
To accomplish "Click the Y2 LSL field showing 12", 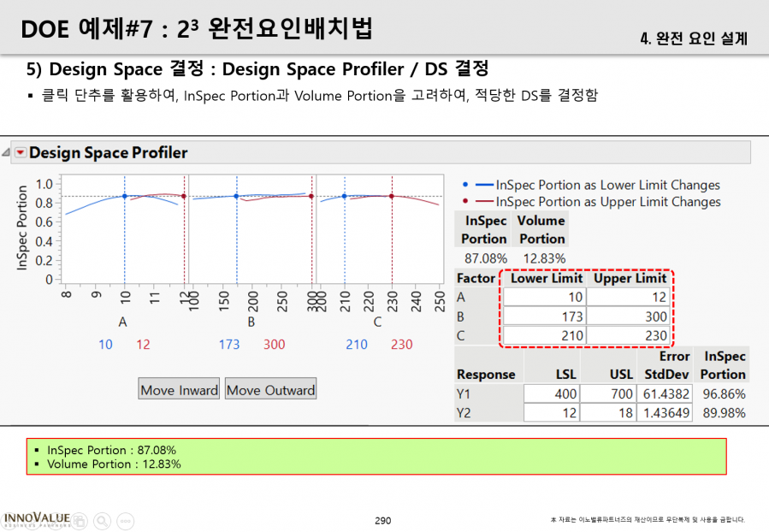I will pyautogui.click(x=552, y=412).
